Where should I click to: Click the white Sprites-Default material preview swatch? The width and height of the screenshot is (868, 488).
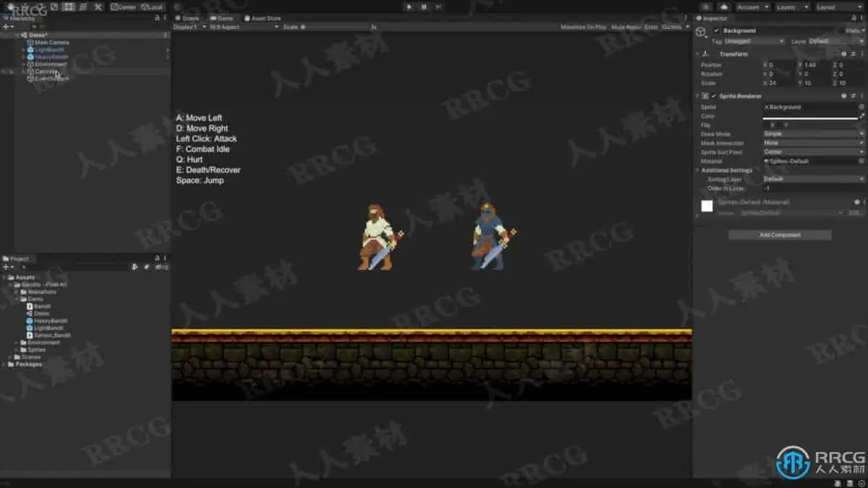point(707,206)
